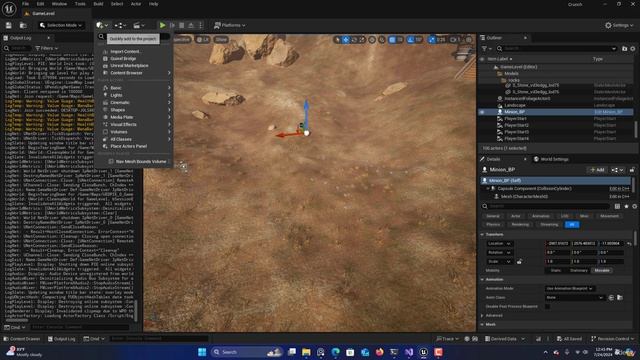640x360 pixels.
Task: Click the Add component button
Action: (x=597, y=170)
